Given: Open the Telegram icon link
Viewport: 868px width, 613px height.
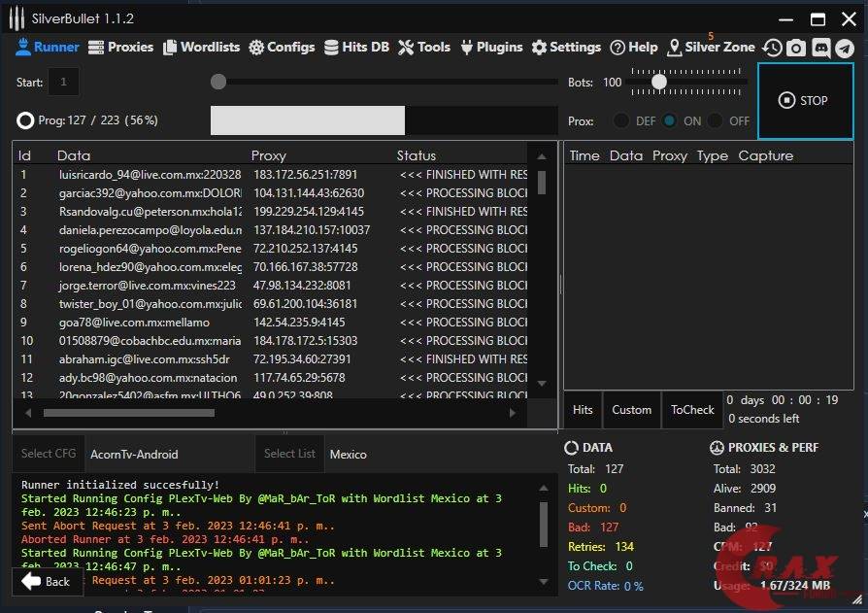Looking at the screenshot, I should coord(845,49).
